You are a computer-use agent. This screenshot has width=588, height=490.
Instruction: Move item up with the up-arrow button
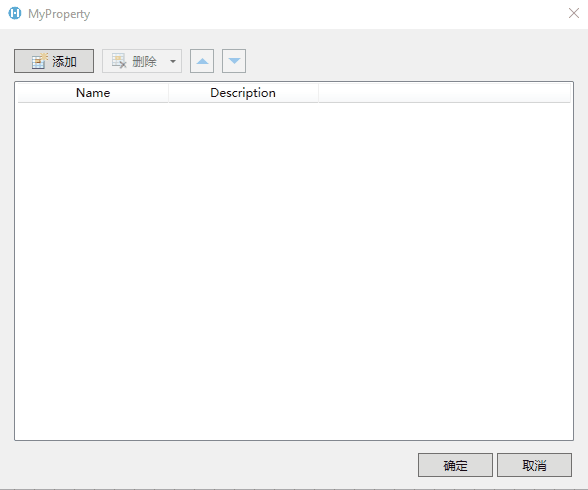point(202,61)
